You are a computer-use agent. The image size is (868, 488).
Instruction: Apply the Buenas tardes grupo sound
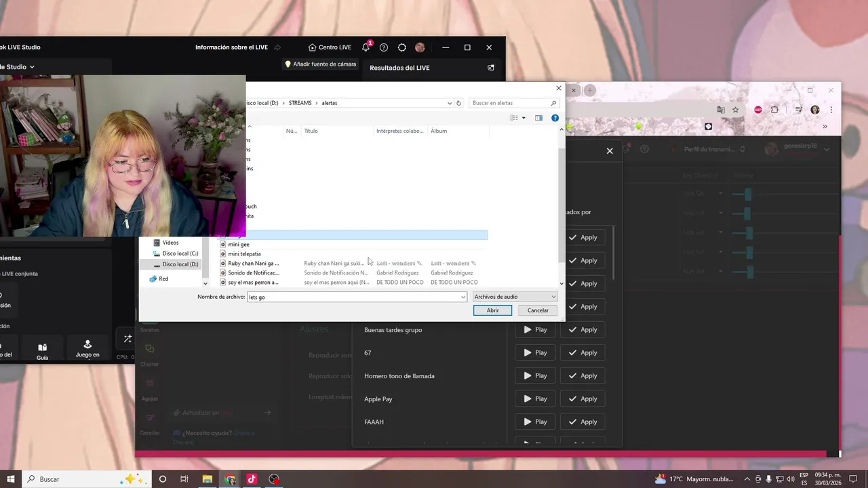click(583, 329)
